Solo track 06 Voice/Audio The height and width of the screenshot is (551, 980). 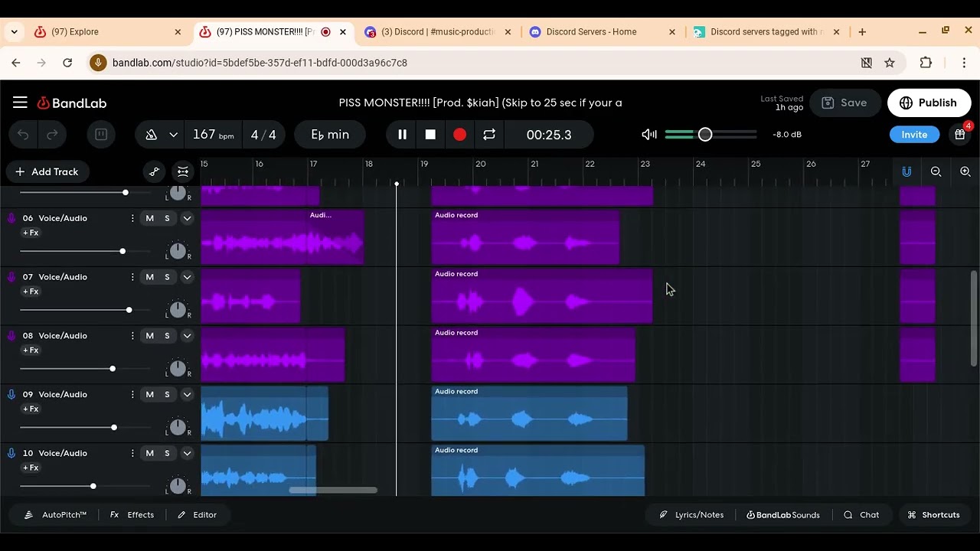[x=167, y=218]
